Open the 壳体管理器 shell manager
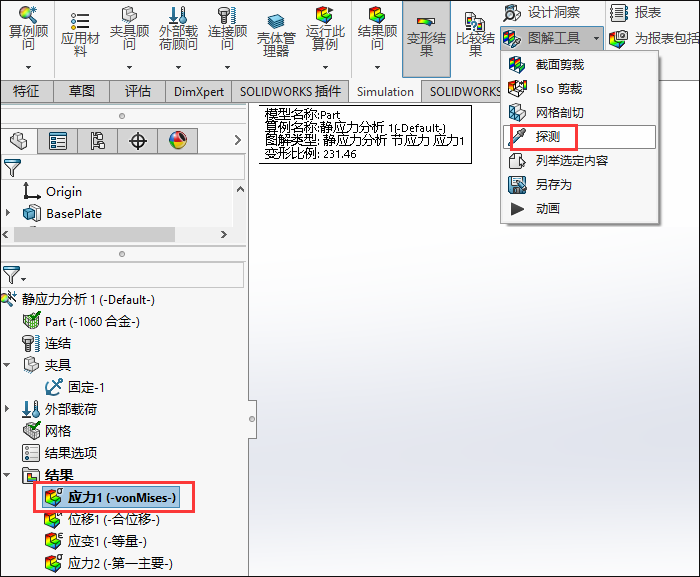 [276, 35]
